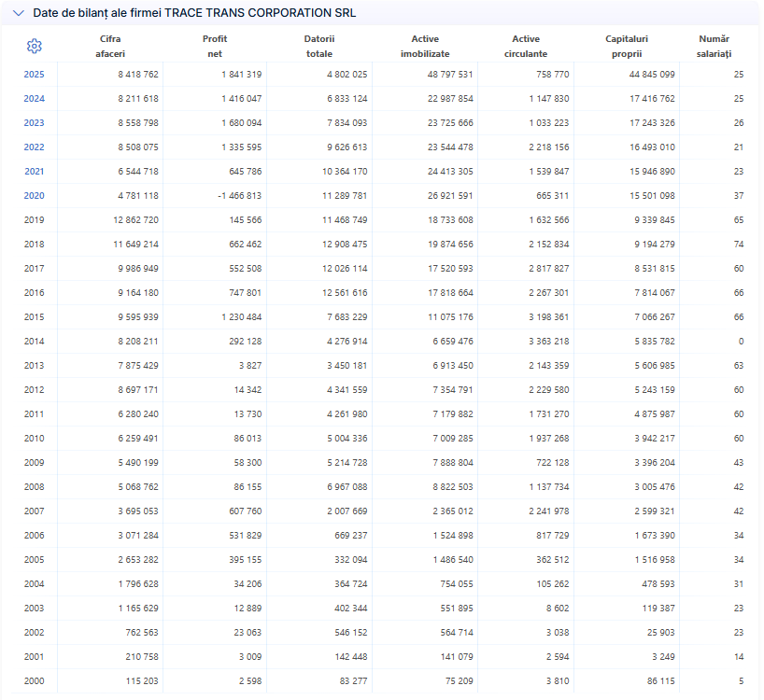Open the 2022 year link
Image resolution: width=764 pixels, height=700 pixels.
35,147
